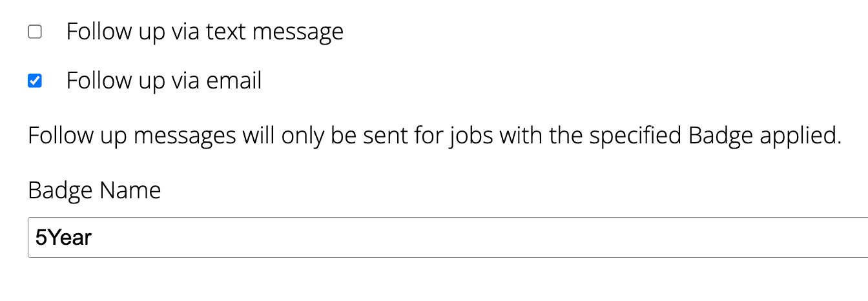This screenshot has width=868, height=301.
Task: Click the empty area inside the Badge Name box
Action: tap(517, 237)
